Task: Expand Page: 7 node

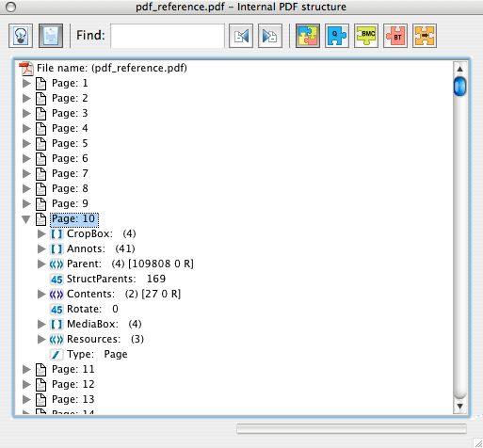Action: tap(26, 173)
